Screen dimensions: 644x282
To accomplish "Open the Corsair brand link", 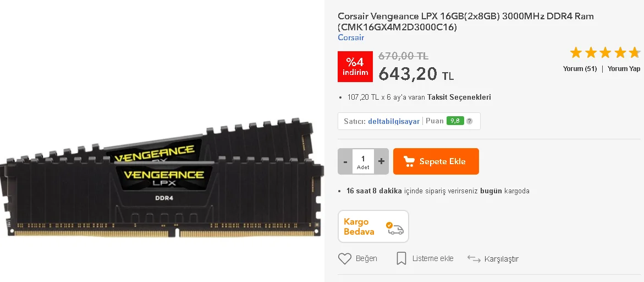I will [351, 37].
